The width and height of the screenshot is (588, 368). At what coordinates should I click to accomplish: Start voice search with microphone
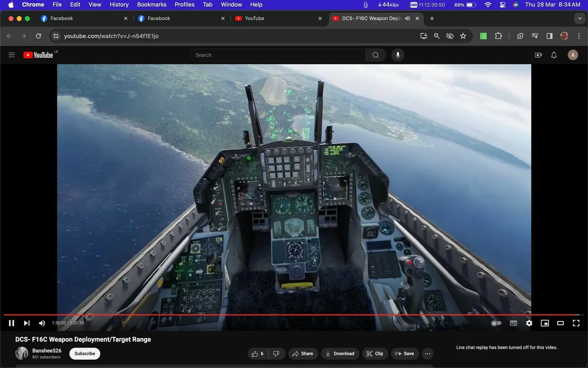[x=398, y=55]
